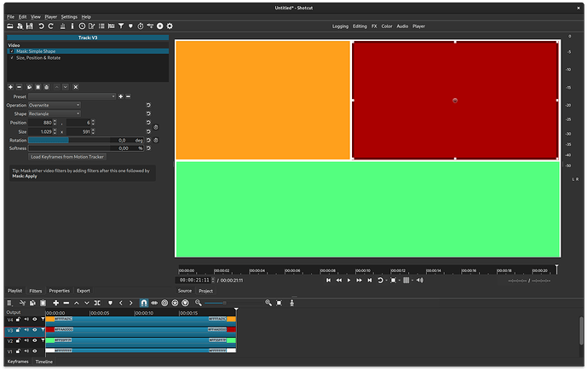The image size is (588, 371).
Task: Click the record audio microphone icon
Action: pyautogui.click(x=292, y=303)
